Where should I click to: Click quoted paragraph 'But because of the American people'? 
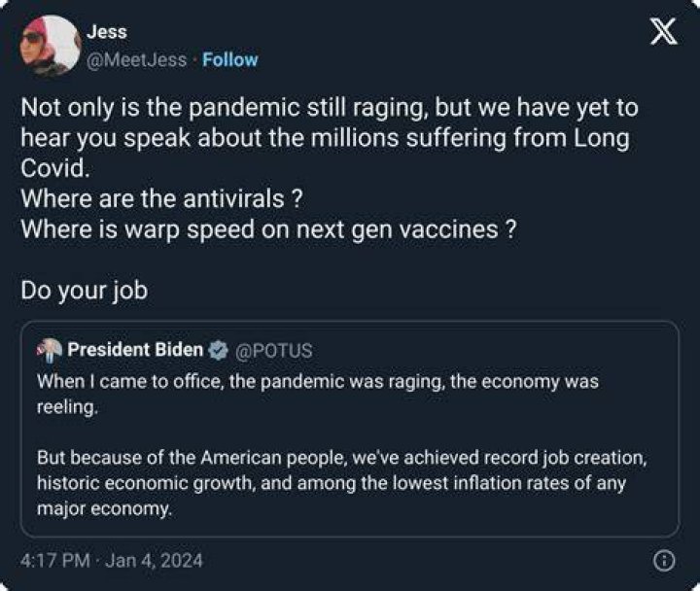341,483
